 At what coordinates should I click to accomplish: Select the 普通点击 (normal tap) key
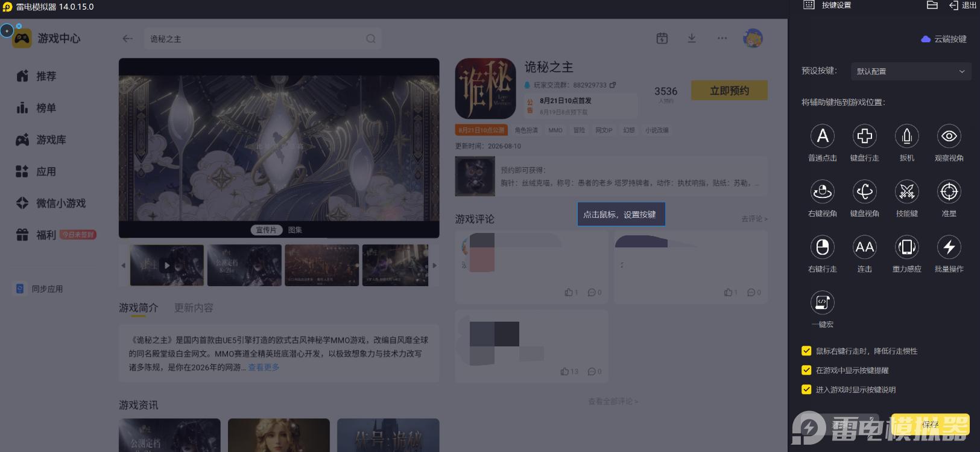click(x=823, y=136)
